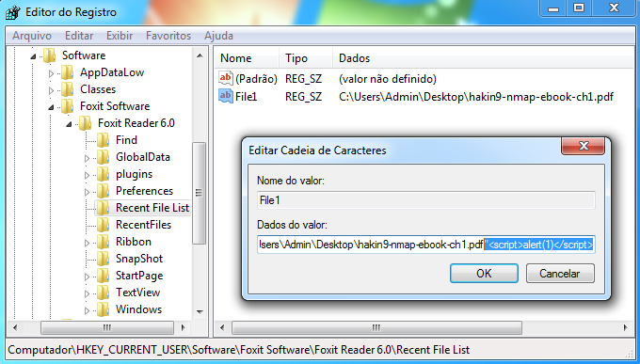The height and width of the screenshot is (364, 640).
Task: Click the tree pane scroll up arrow
Action: 200,55
